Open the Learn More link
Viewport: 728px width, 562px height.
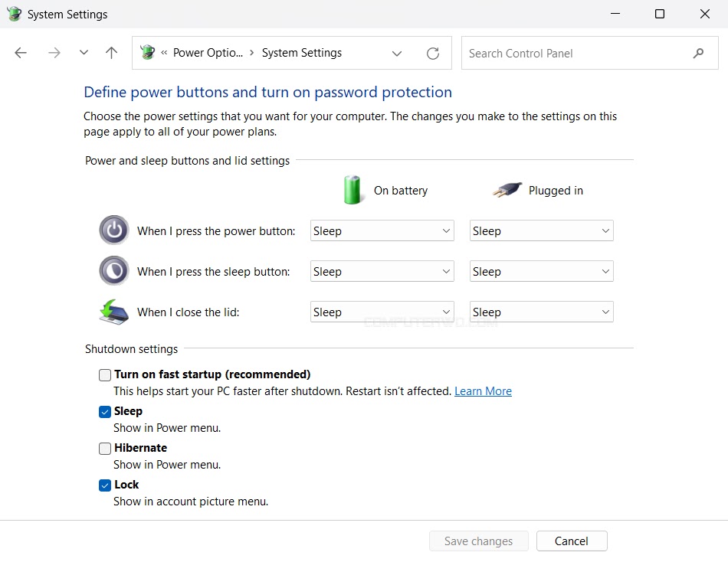pos(483,391)
